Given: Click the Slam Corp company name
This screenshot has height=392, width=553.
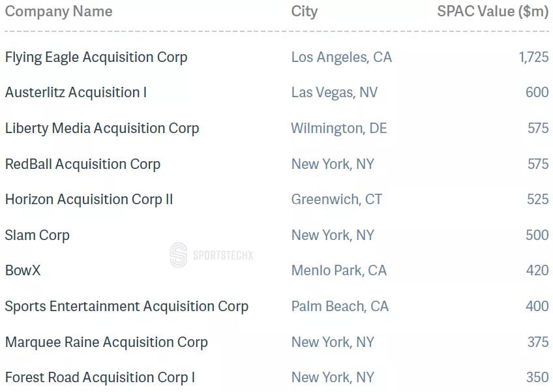Looking at the screenshot, I should (37, 235).
